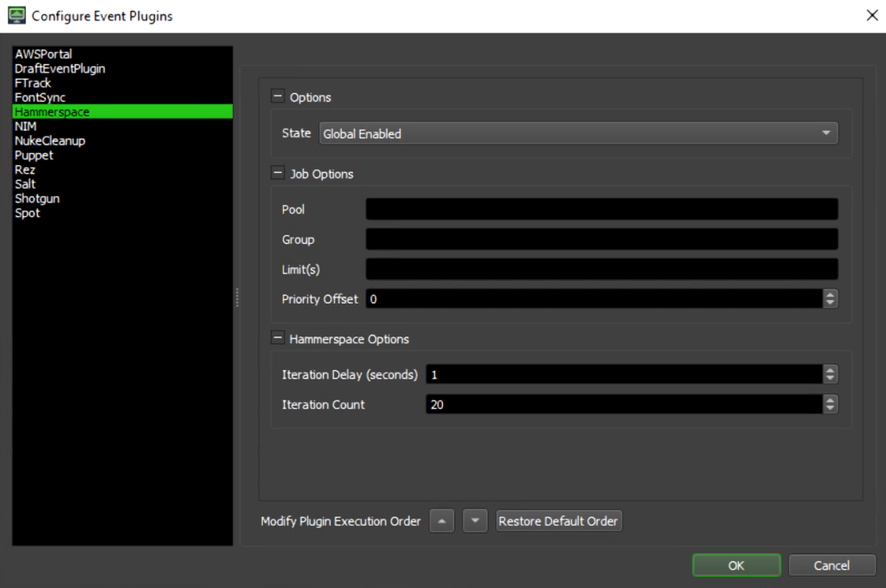The height and width of the screenshot is (588, 886).
Task: Click the Iteration Delay down stepper arrow
Action: pos(830,378)
